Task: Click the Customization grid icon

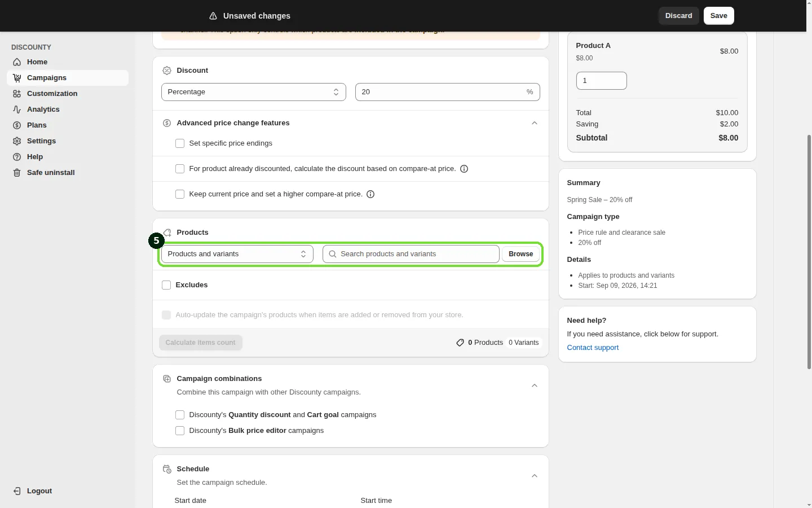Action: click(x=17, y=94)
